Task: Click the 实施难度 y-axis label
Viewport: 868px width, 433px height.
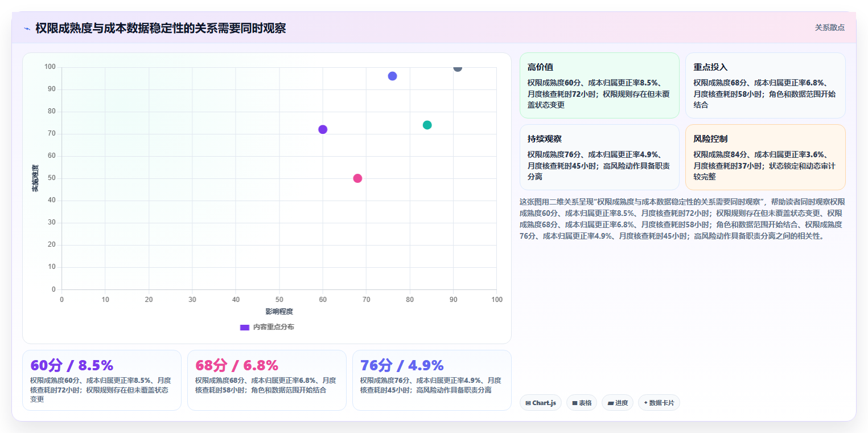Action: [x=35, y=178]
